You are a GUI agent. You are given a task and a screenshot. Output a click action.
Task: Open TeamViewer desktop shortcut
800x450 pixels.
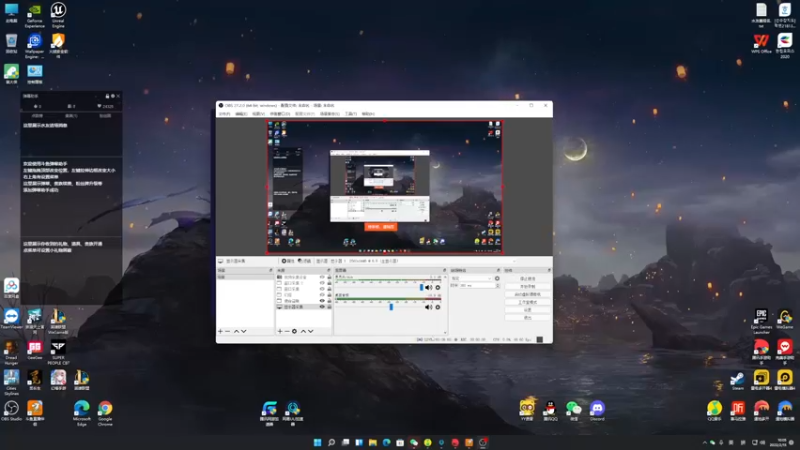11,319
